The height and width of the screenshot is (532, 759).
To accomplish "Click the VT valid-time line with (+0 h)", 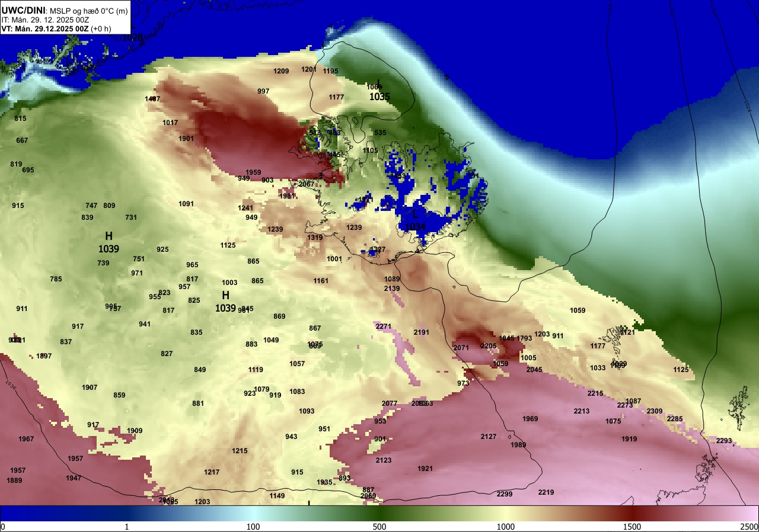I will [x=56, y=28].
